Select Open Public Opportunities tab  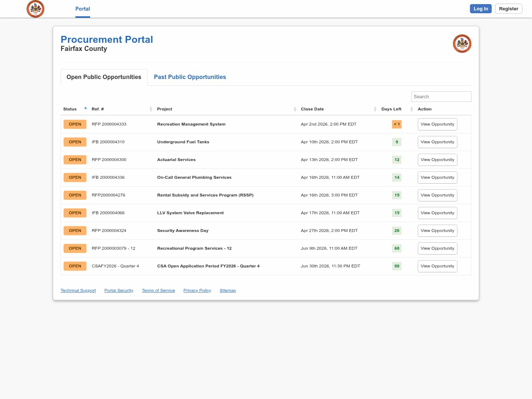pyautogui.click(x=104, y=77)
